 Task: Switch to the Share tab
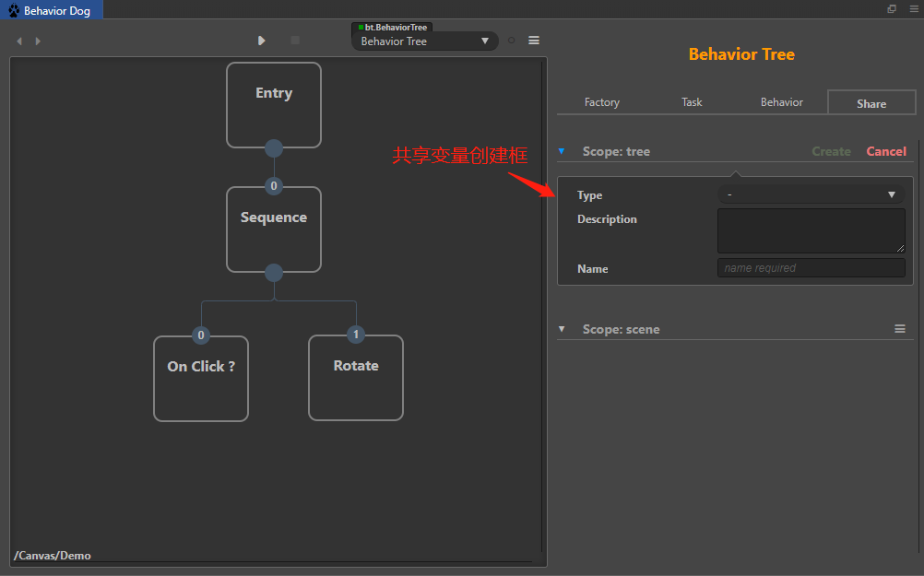[x=871, y=102]
